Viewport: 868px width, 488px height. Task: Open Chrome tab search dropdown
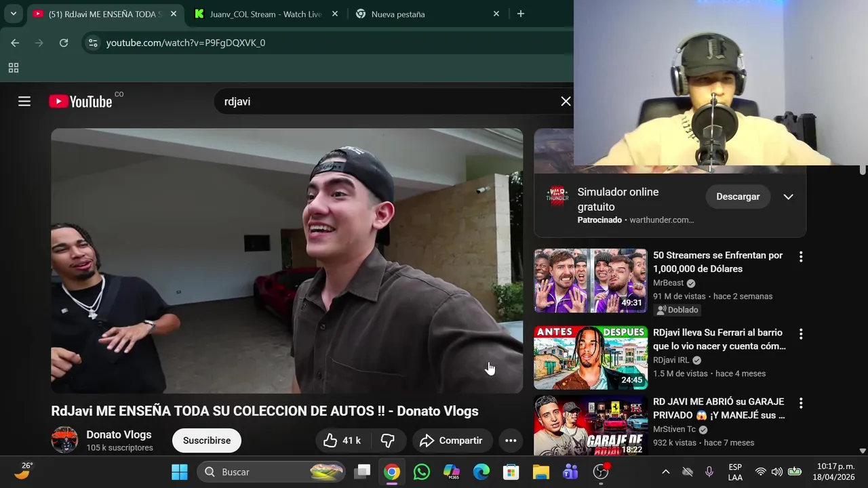tap(13, 14)
